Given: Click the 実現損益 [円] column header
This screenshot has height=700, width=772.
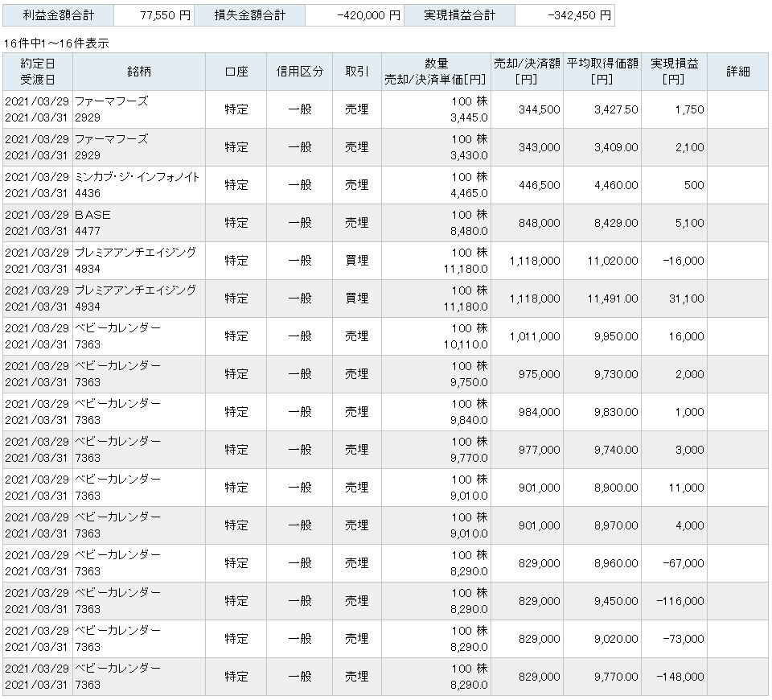Looking at the screenshot, I should click(x=674, y=72).
